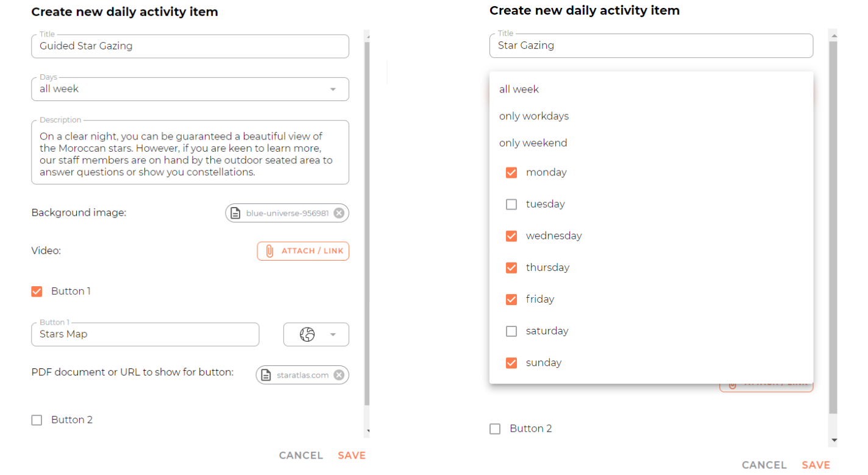Expand the Days dropdown showing all week

click(190, 89)
